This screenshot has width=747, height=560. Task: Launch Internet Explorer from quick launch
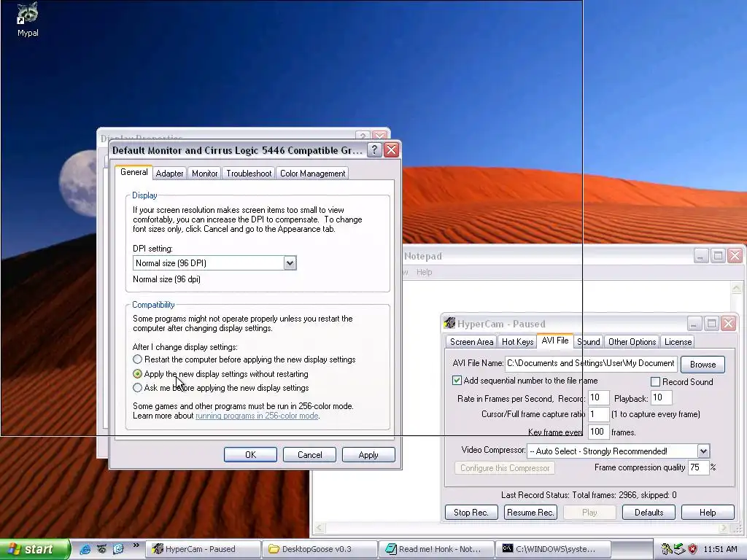point(85,549)
